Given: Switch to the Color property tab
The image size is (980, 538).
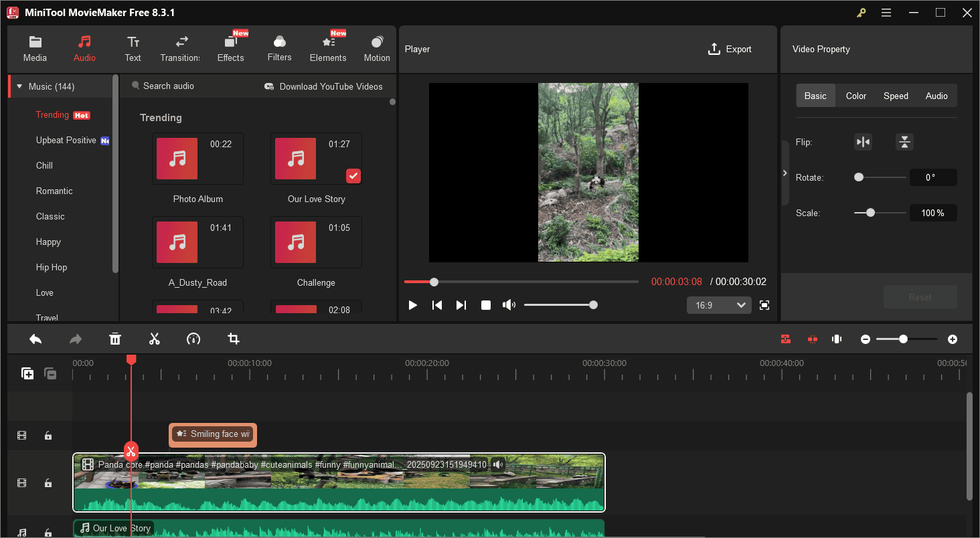Looking at the screenshot, I should tap(856, 96).
